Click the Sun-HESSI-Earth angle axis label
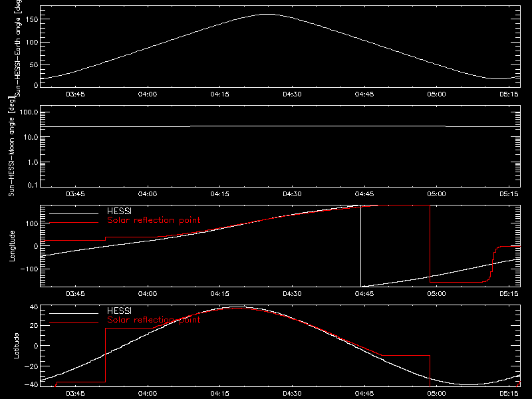The height and width of the screenshot is (399, 532). pos(18,49)
